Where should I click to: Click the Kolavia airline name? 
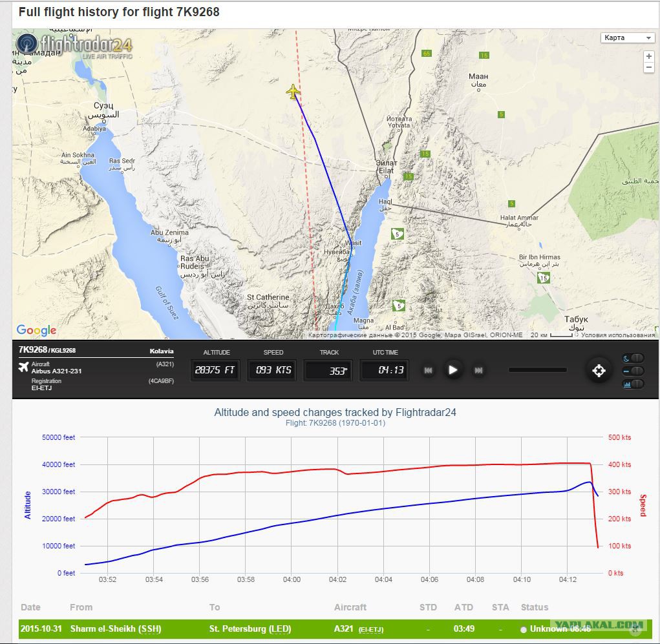pos(162,351)
